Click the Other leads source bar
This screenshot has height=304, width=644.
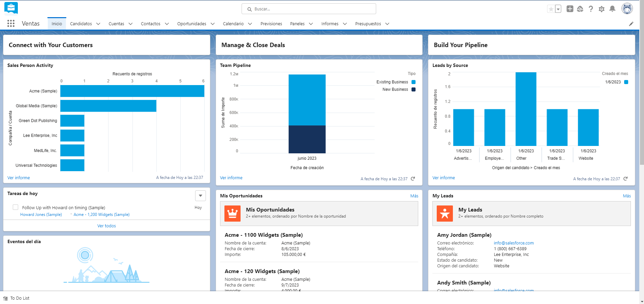pyautogui.click(x=526, y=109)
